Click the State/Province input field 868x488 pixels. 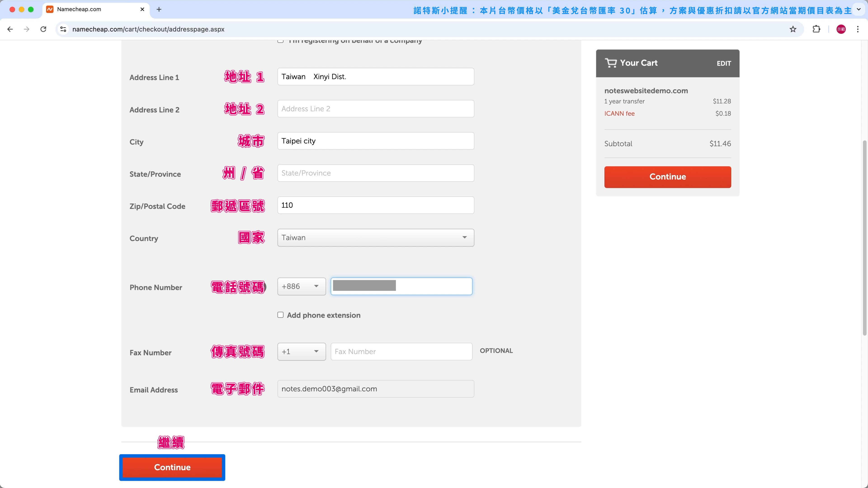[375, 173]
